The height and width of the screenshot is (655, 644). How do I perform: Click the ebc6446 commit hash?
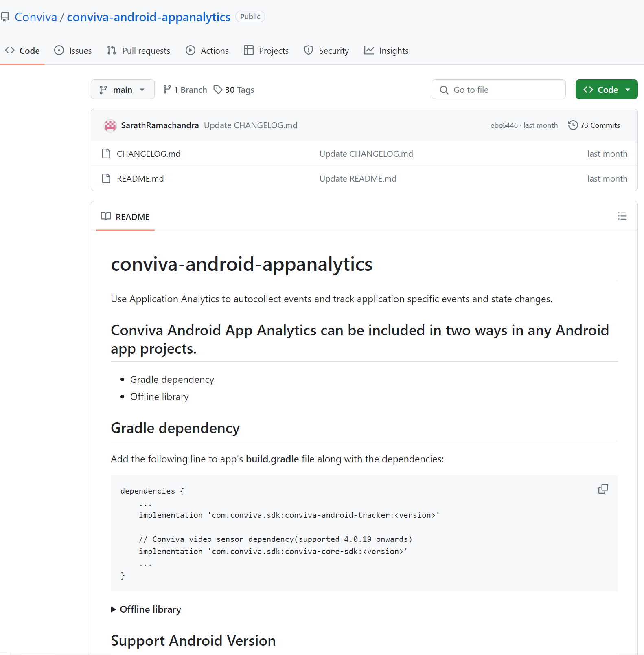(x=504, y=125)
